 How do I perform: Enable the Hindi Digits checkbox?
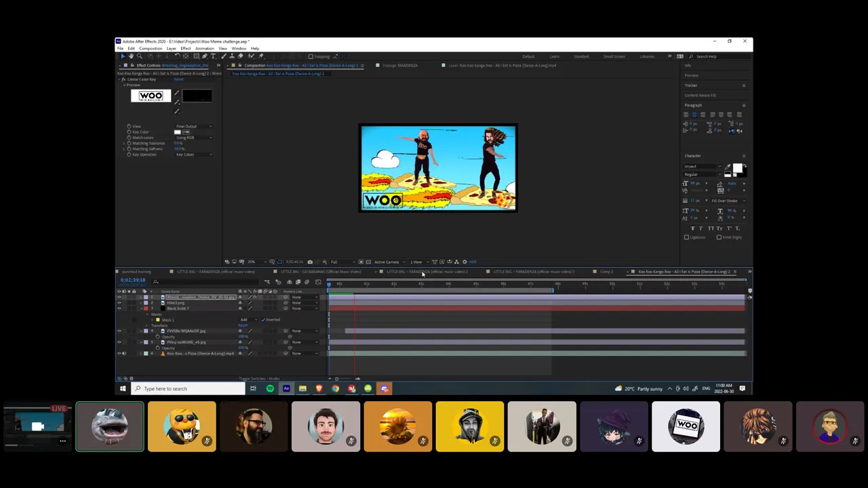[719, 237]
